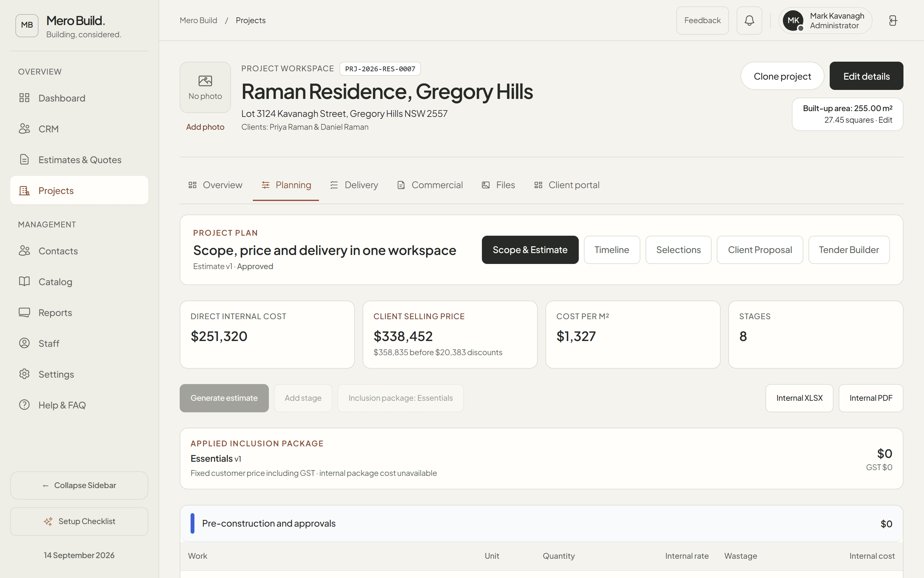The image size is (924, 578).
Task: Open the Reports page
Action: coord(79,313)
